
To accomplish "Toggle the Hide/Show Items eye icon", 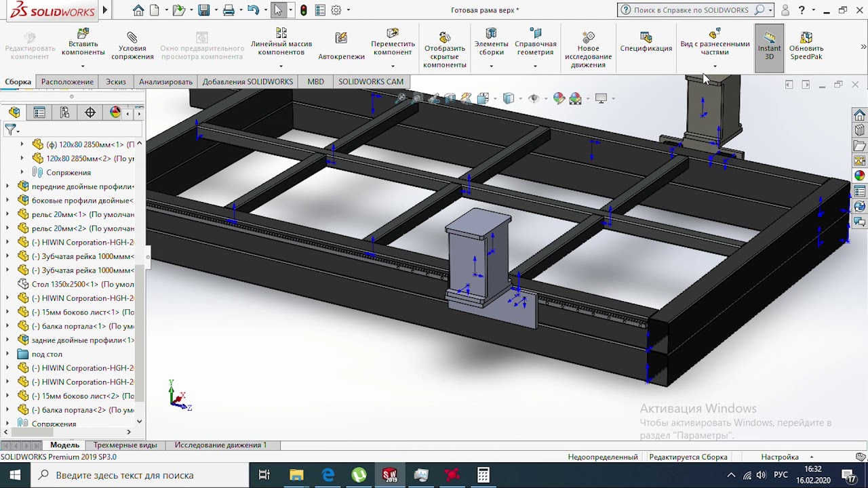I will click(534, 99).
